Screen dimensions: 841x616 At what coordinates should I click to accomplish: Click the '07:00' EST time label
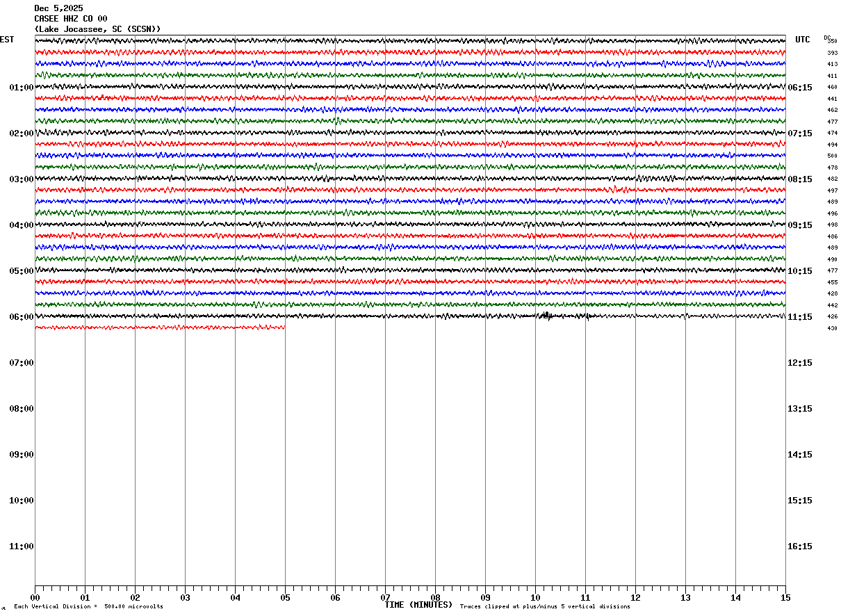pyautogui.click(x=22, y=363)
